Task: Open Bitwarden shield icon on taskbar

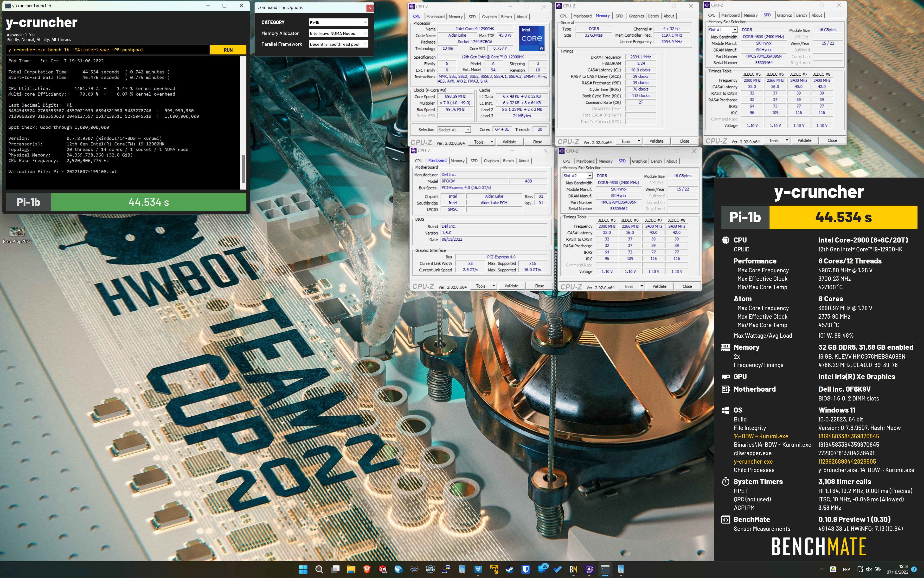Action: click(x=526, y=569)
